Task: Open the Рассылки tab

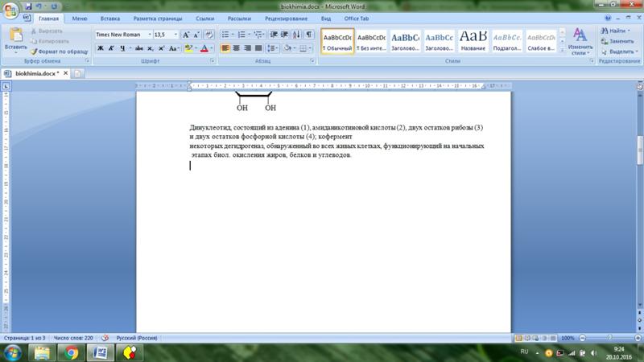Action: coord(239,19)
